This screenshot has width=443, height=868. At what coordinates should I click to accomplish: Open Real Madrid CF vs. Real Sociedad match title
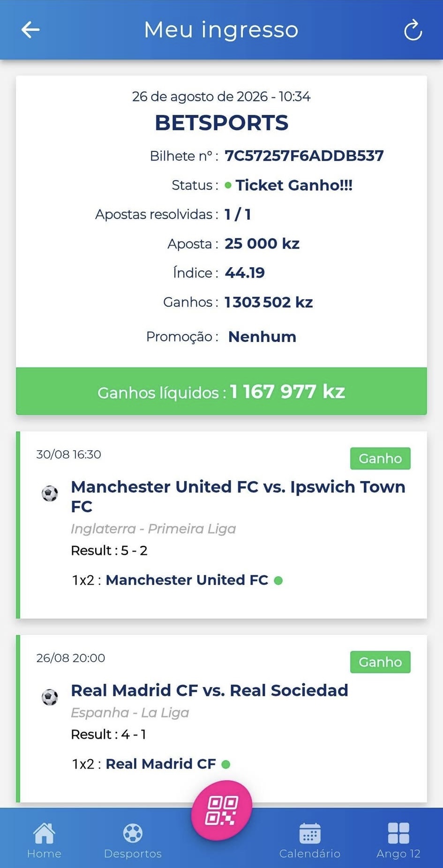click(x=210, y=690)
